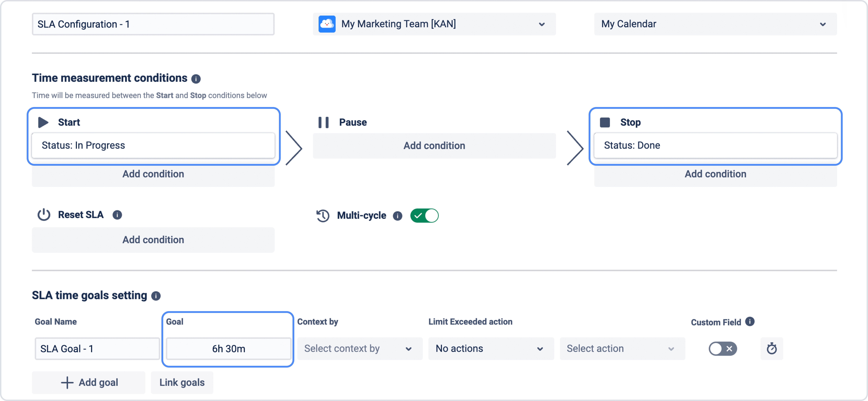
Task: Click the 6h 30m Goal field
Action: [228, 349]
